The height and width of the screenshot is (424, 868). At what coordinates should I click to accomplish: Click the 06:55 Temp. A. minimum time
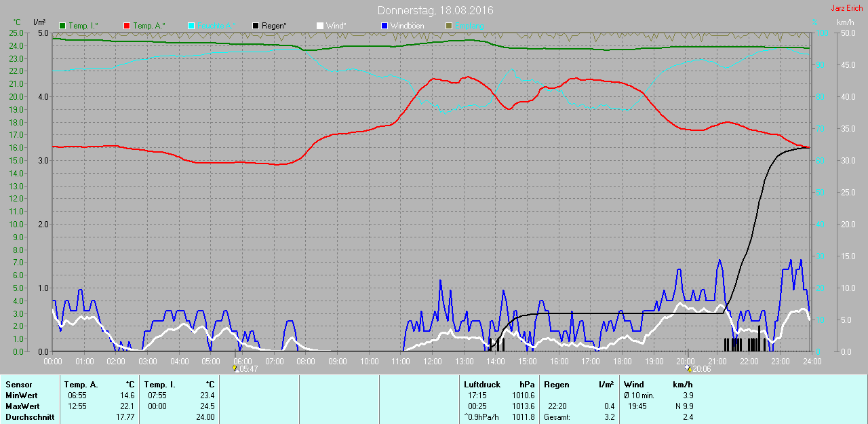click(x=77, y=396)
